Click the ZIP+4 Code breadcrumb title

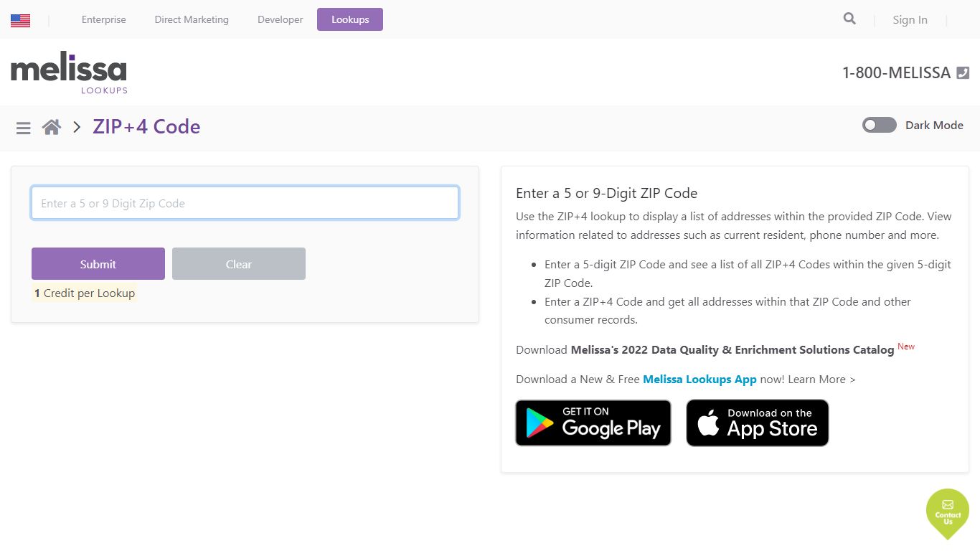(146, 127)
